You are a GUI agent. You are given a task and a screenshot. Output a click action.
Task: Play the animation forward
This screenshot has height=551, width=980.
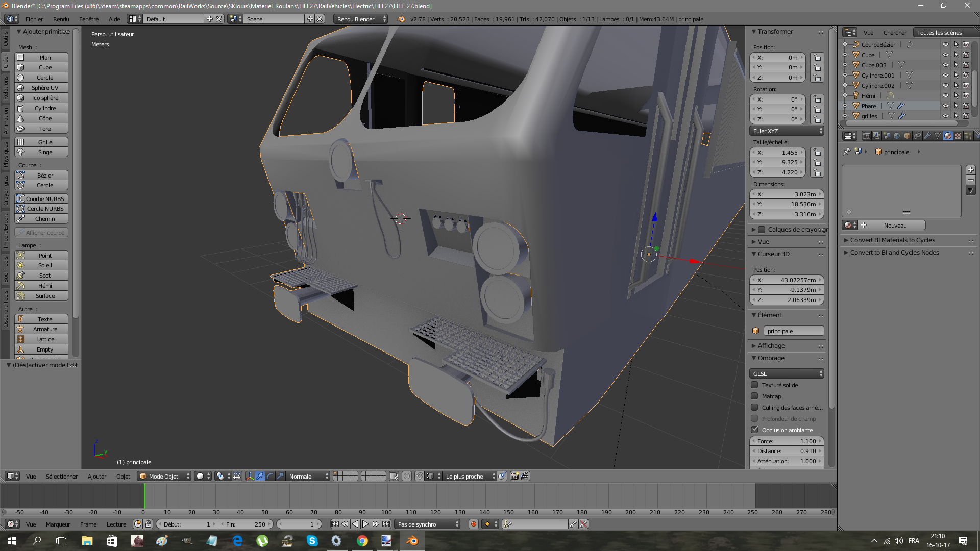(x=365, y=524)
